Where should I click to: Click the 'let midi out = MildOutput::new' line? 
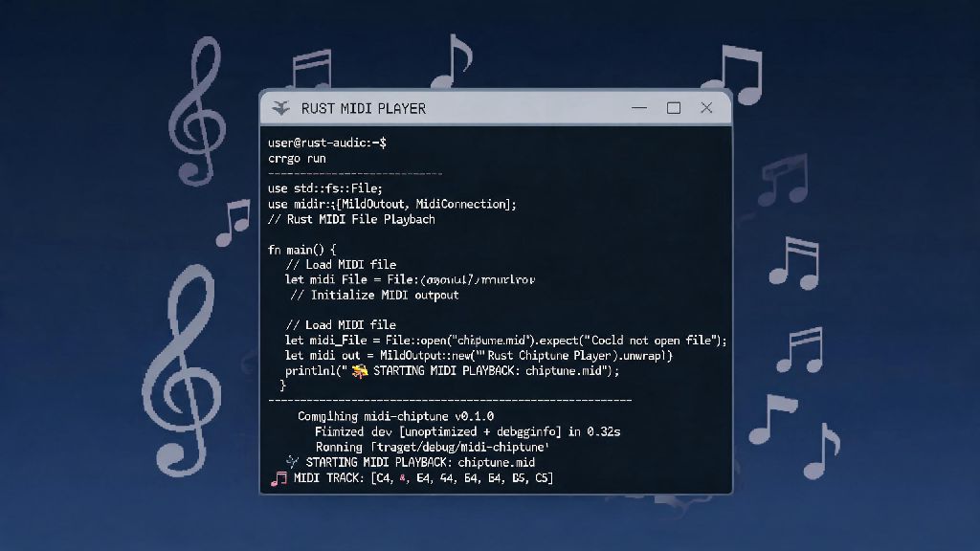click(x=479, y=356)
